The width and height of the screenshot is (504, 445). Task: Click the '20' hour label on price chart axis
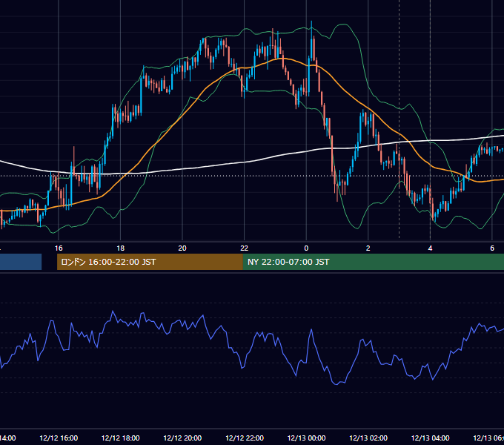(x=182, y=248)
